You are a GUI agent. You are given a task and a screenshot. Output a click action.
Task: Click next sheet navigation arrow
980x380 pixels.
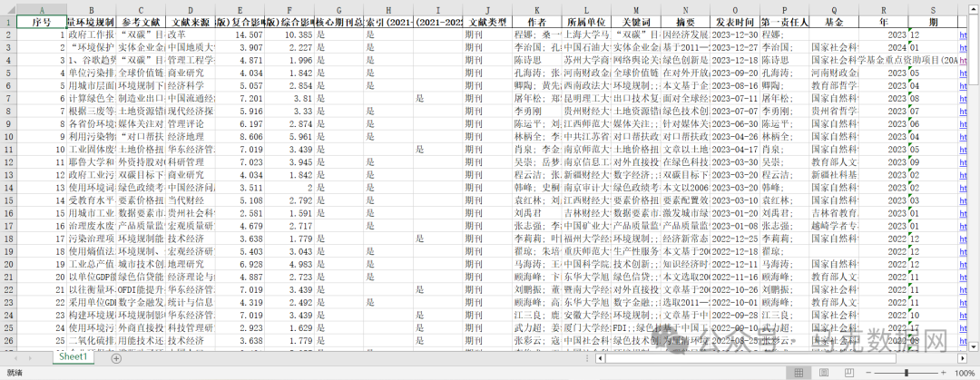pos(31,358)
